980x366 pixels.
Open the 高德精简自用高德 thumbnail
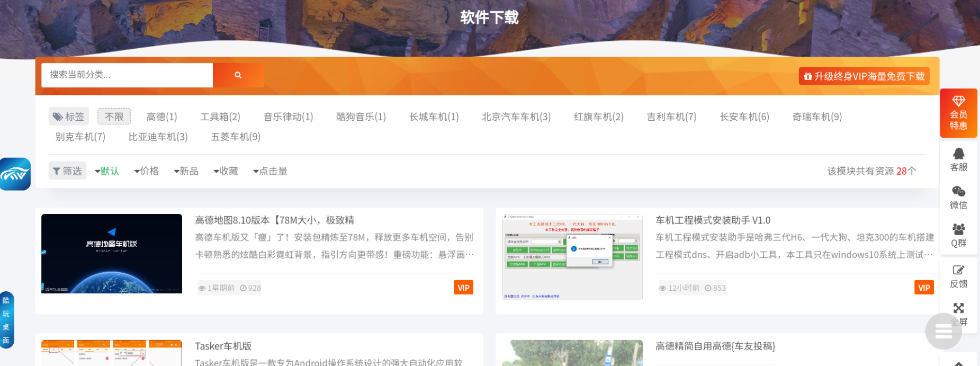[572, 353]
